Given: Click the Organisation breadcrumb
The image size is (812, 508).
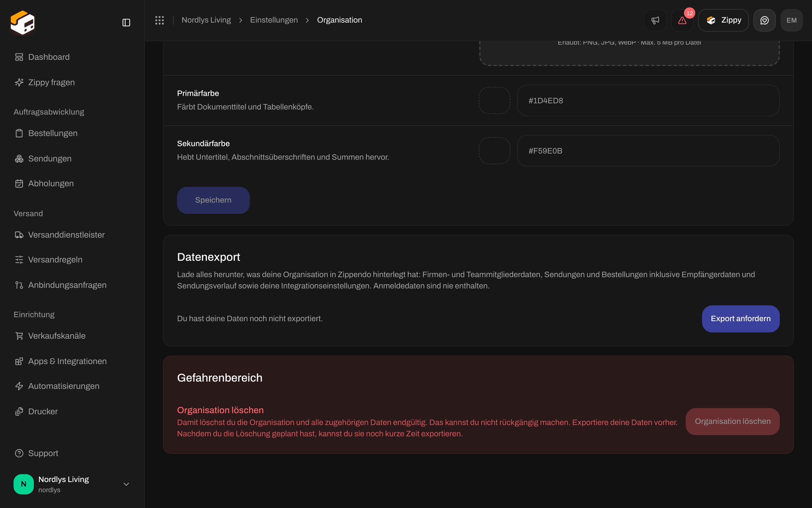Looking at the screenshot, I should [339, 20].
